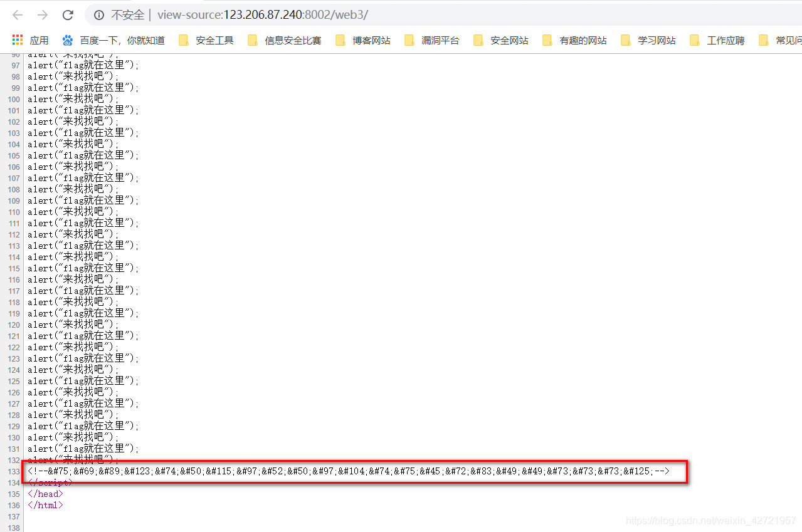The height and width of the screenshot is (532, 802).
Task: Click line number 120
Action: coord(14,325)
